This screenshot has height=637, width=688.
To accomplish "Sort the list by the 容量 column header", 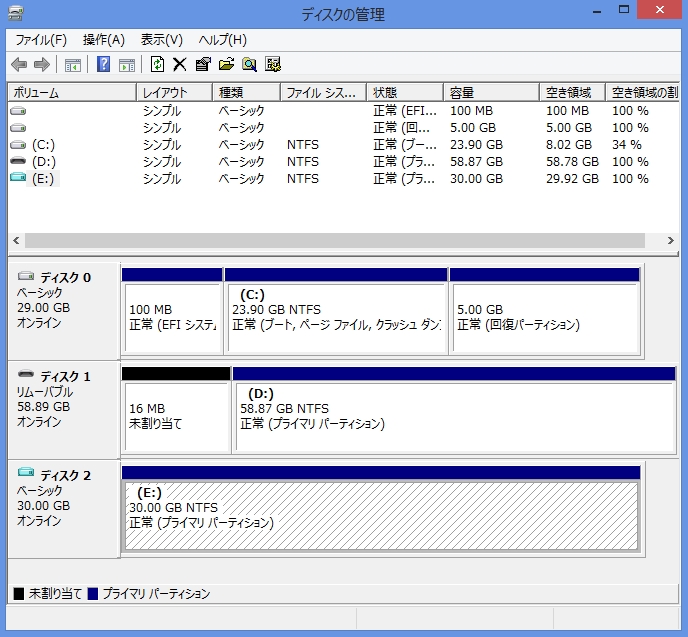I will (x=490, y=93).
